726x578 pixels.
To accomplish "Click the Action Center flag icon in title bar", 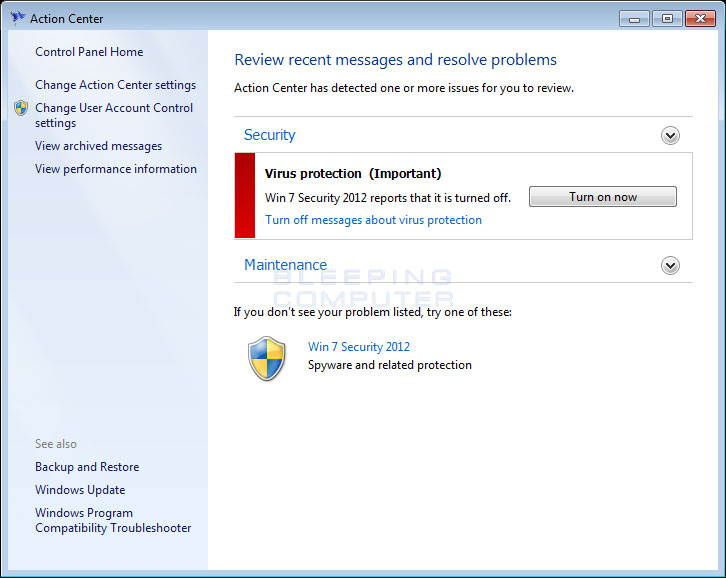I will [x=17, y=18].
